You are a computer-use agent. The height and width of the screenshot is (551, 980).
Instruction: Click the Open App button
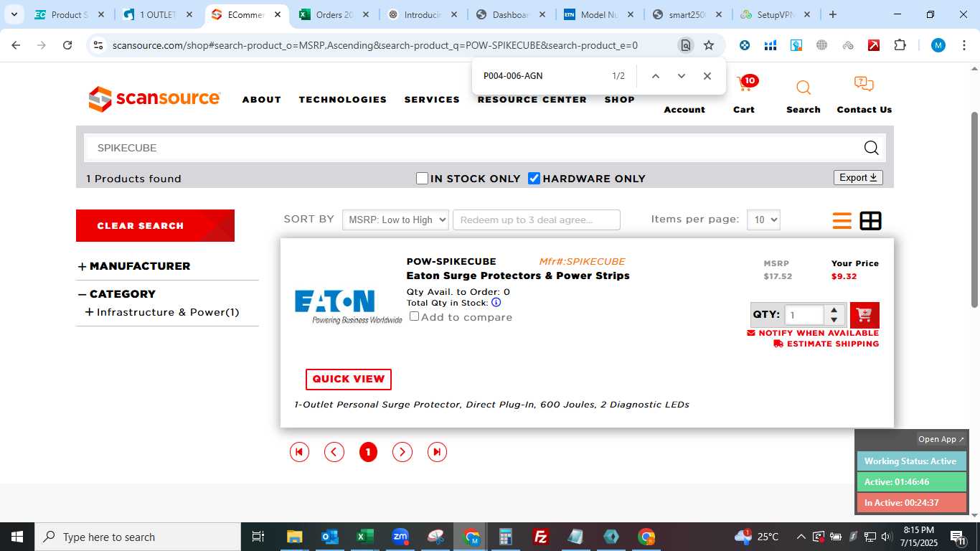[941, 439]
